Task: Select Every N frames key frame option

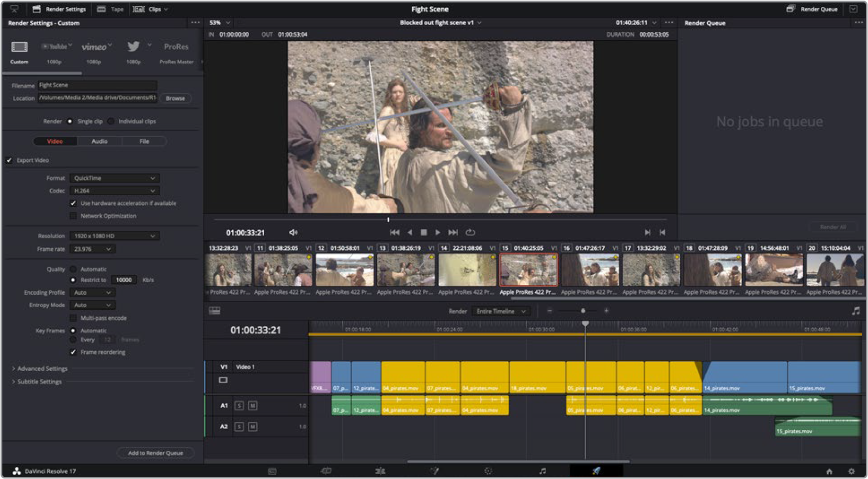Action: click(x=73, y=340)
